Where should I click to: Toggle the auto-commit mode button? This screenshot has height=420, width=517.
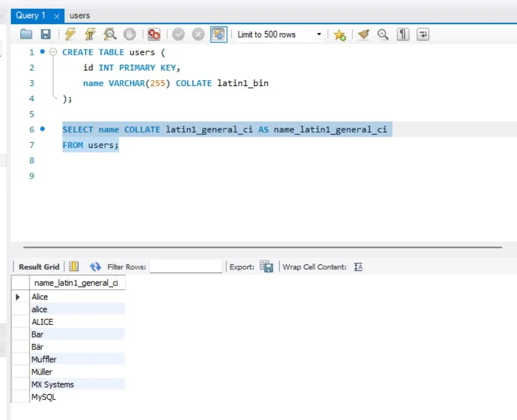coord(219,34)
